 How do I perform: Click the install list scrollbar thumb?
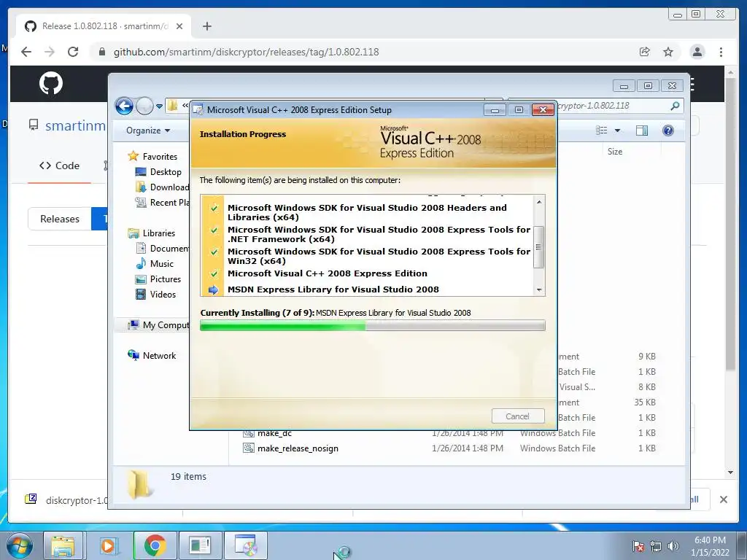pyautogui.click(x=538, y=247)
